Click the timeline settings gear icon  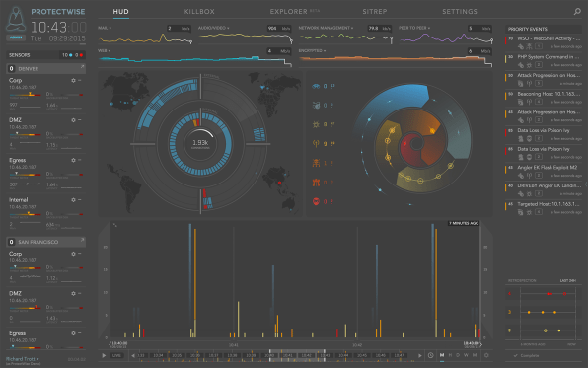[486, 355]
